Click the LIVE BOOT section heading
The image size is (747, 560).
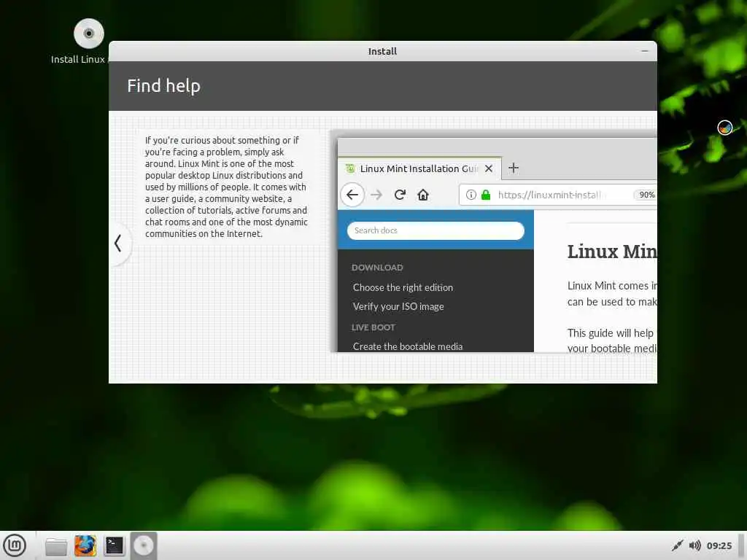click(373, 327)
